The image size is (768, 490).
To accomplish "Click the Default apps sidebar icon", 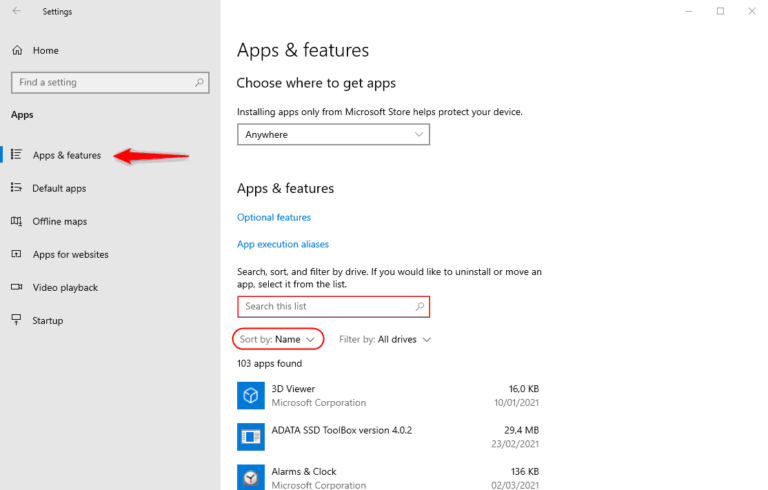I will [16, 188].
